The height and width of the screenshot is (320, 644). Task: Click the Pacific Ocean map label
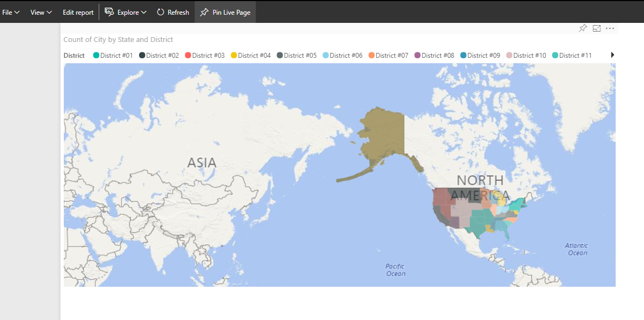coord(395,269)
